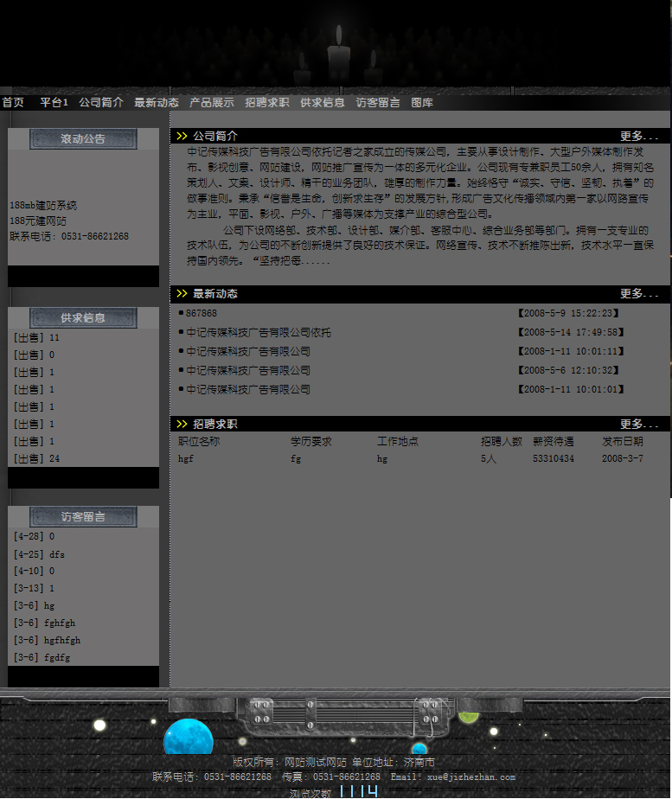Viewport: 672px width, 799px height.
Task: Click the visitor counter digits in footer
Action: [x=358, y=791]
